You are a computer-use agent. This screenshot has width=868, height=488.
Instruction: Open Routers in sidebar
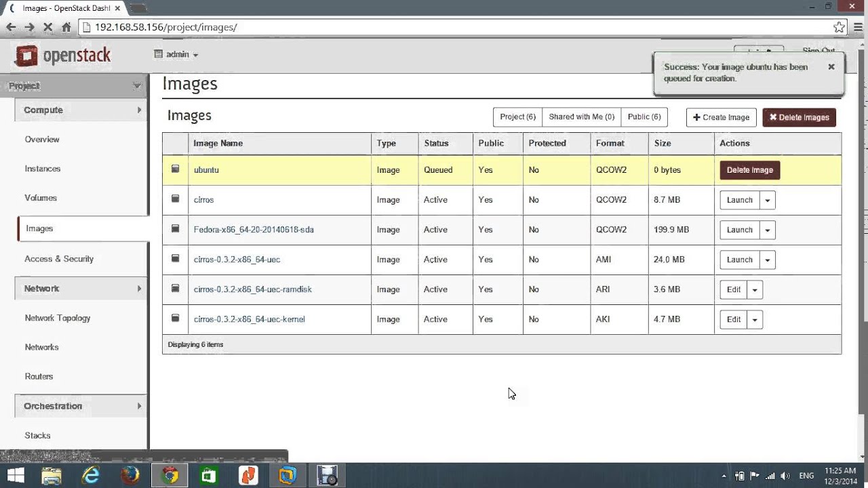click(x=39, y=376)
